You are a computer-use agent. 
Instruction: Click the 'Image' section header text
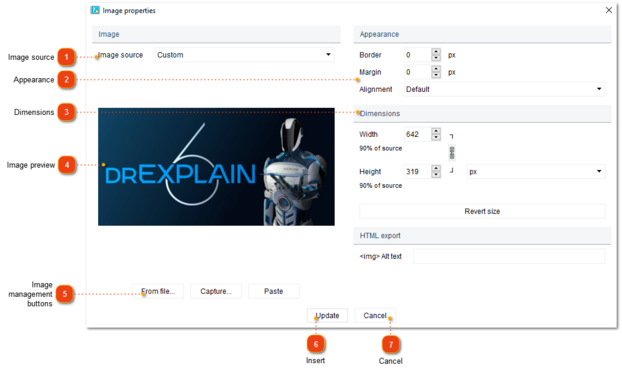(x=109, y=34)
